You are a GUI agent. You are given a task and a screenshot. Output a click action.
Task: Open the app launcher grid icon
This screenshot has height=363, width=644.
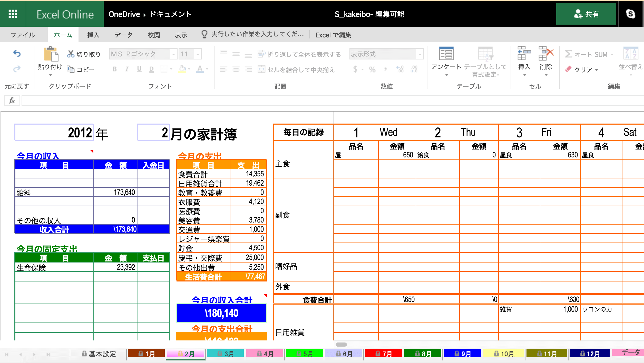[13, 14]
